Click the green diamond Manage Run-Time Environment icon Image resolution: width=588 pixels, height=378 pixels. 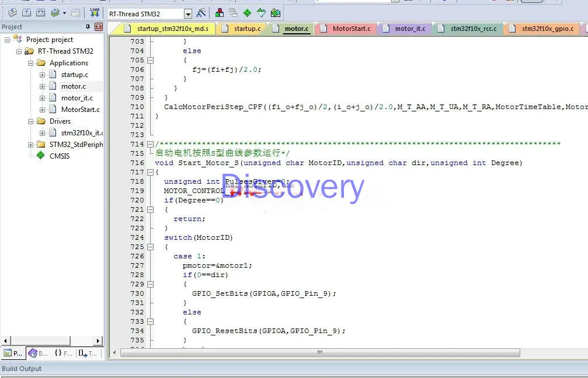pos(247,13)
